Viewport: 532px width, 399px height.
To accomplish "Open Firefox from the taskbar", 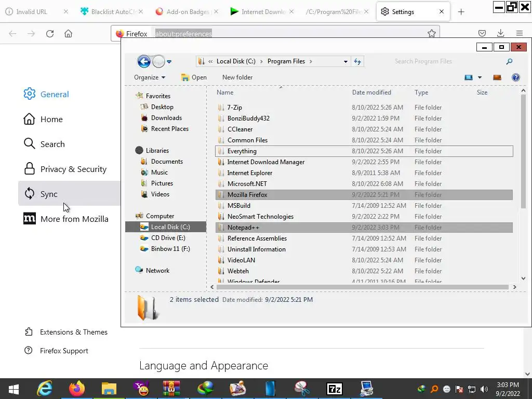I will point(77,389).
